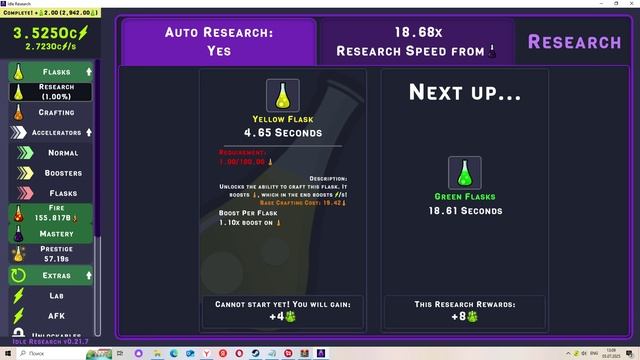The image size is (640, 360).
Task: Click the yellow chevron Boosters icon
Action: [x=25, y=173]
